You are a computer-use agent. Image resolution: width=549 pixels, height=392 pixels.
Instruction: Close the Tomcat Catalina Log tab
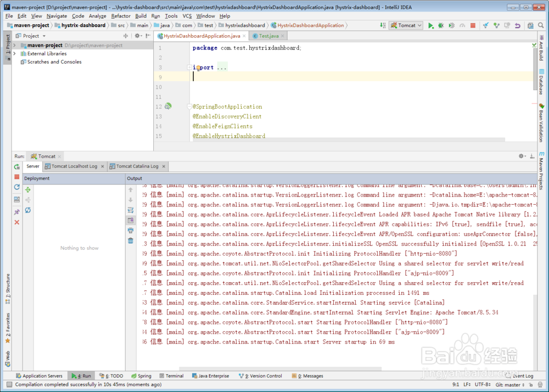point(164,166)
